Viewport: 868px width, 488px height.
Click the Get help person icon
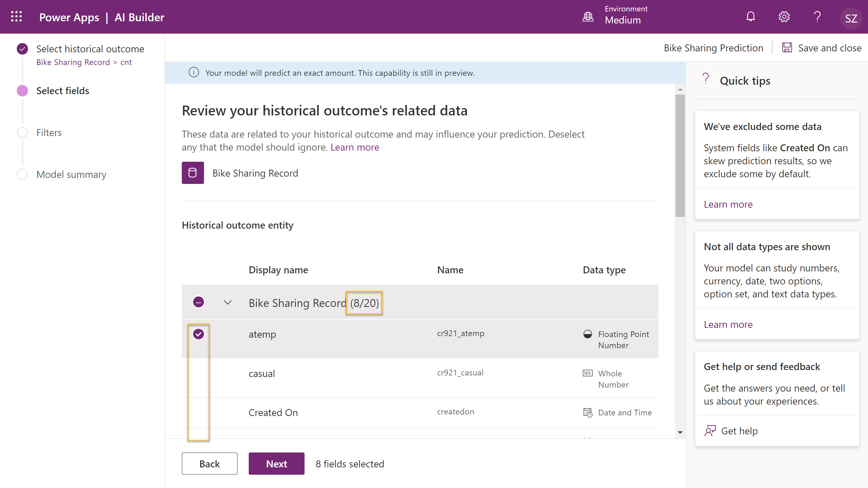pyautogui.click(x=710, y=431)
